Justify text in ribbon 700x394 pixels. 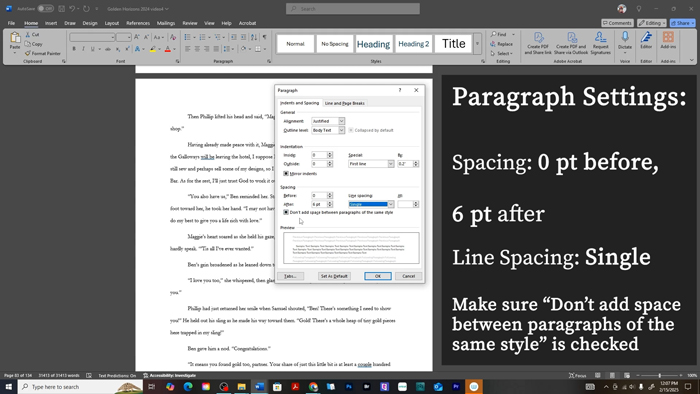pyautogui.click(x=216, y=49)
